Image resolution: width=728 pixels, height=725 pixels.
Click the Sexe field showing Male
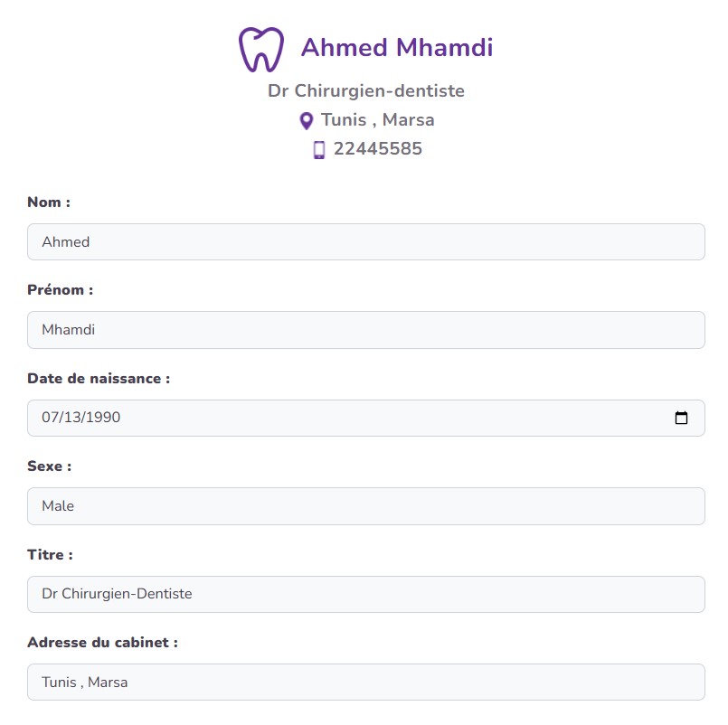pos(365,506)
